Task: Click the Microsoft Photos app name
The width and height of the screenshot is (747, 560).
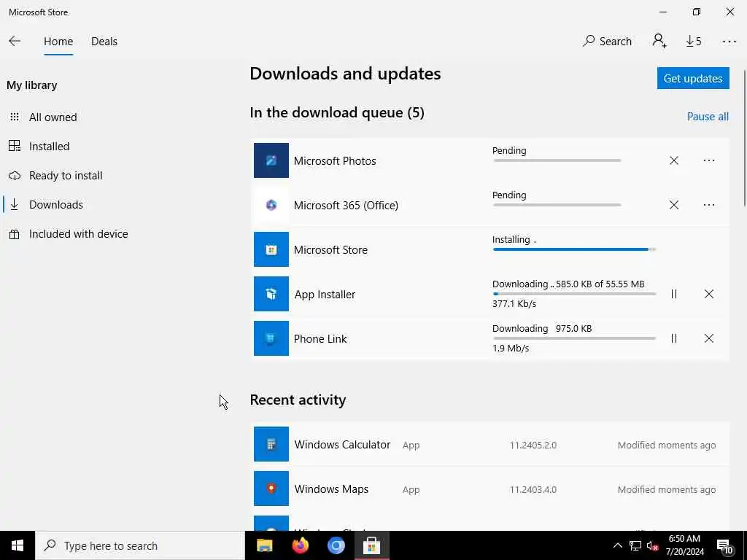Action: 334,161
